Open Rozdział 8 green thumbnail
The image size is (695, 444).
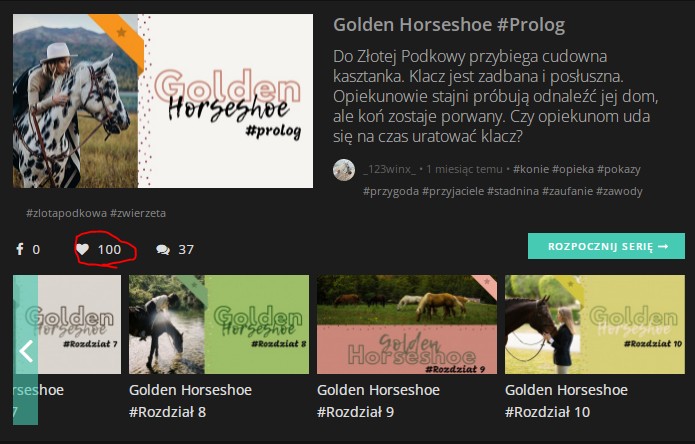(219, 324)
